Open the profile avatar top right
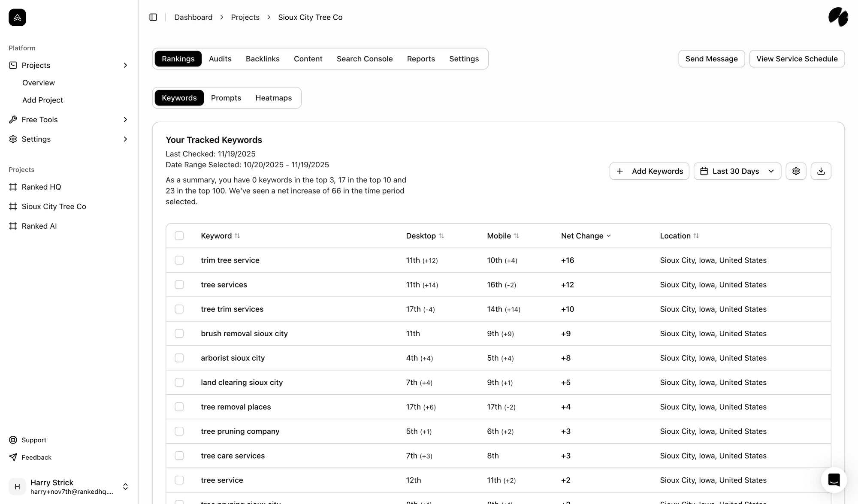The width and height of the screenshot is (858, 504). pyautogui.click(x=838, y=17)
